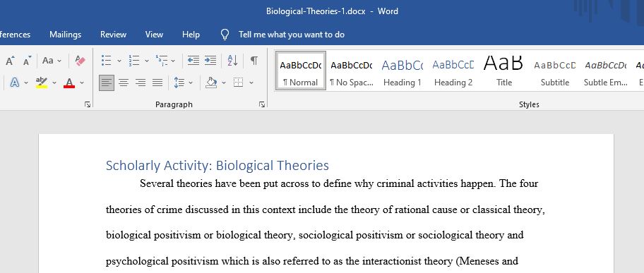Apply the Heading 1 style

tap(402, 71)
